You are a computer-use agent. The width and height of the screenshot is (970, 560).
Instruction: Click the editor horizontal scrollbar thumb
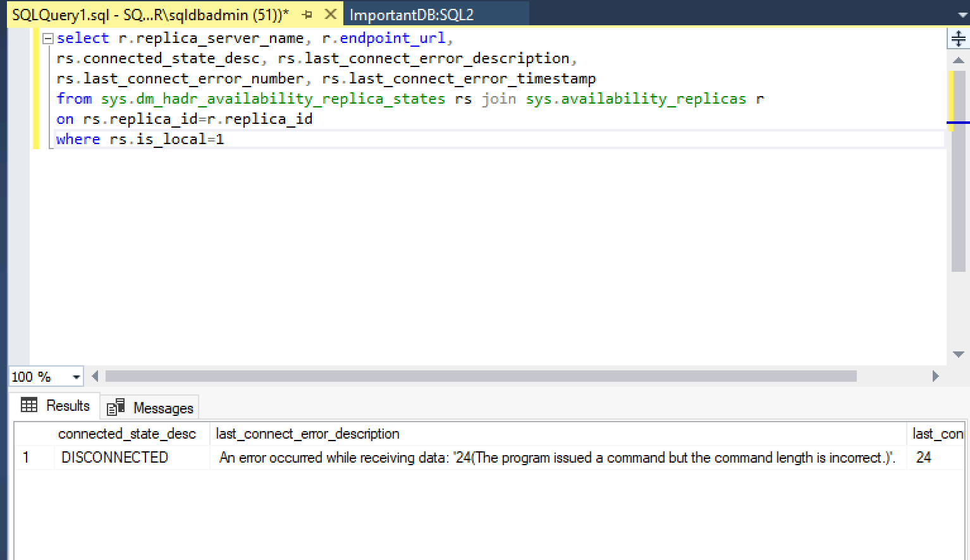[481, 376]
